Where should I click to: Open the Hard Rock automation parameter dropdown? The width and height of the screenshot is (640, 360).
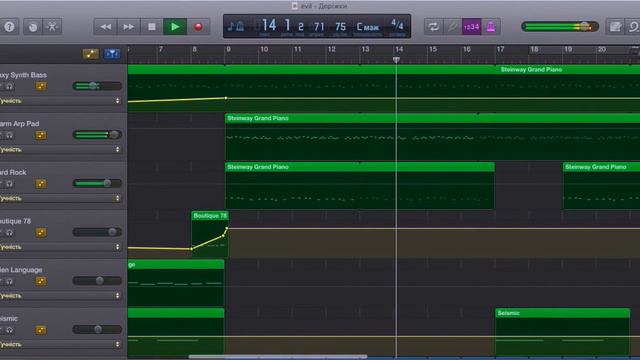(x=61, y=198)
